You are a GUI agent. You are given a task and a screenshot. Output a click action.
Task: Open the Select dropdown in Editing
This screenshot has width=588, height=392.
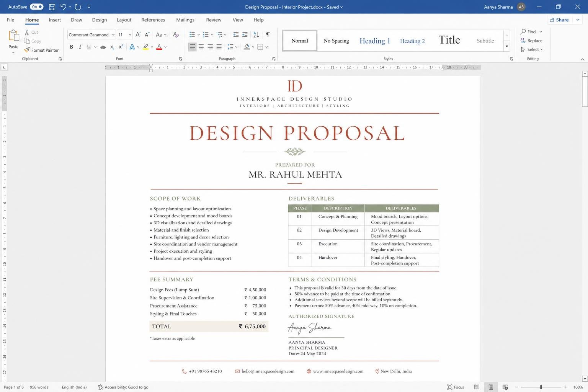pos(532,49)
